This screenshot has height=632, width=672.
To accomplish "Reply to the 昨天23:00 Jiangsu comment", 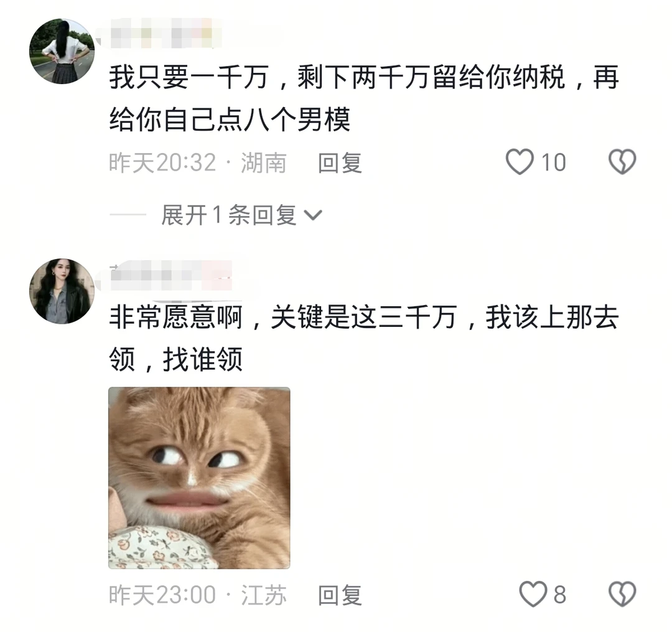I will click(x=340, y=595).
